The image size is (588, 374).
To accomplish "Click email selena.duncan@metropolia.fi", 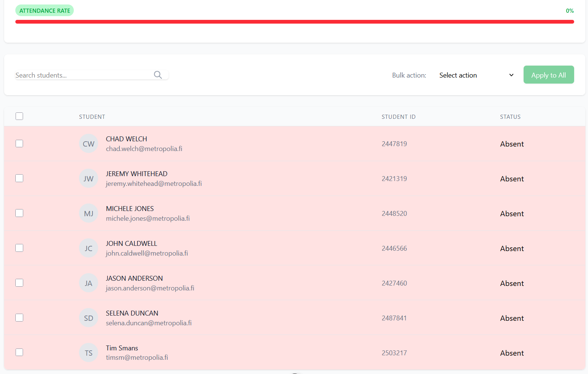I will pos(149,323).
